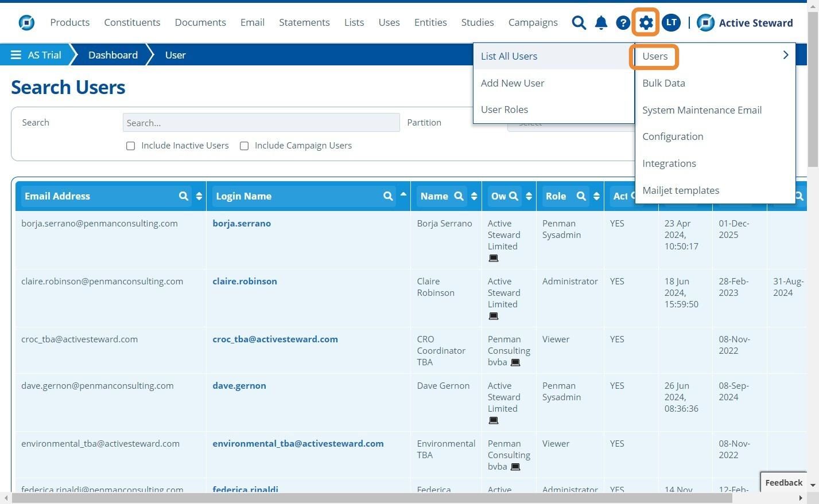Open the Statements menu
This screenshot has height=504, width=819.
pos(304,22)
